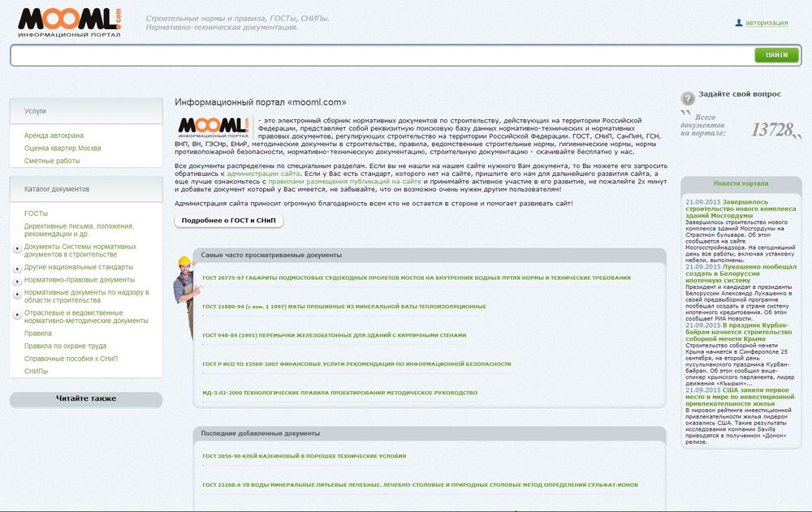Click the MOOML logo image inside the article
812x512 pixels.
tap(214, 128)
